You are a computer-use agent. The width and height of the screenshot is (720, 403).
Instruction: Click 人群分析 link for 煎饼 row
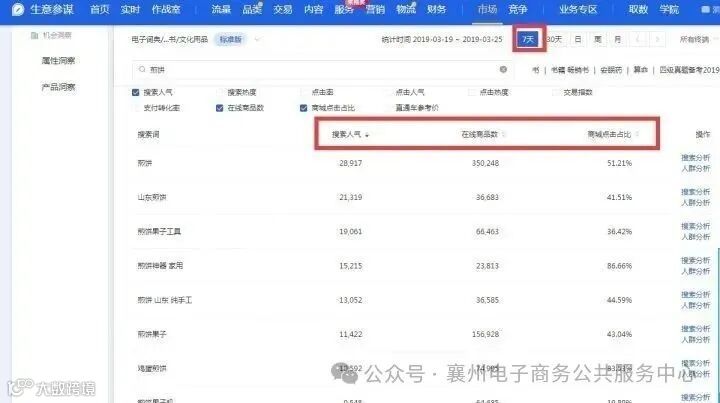click(x=696, y=168)
